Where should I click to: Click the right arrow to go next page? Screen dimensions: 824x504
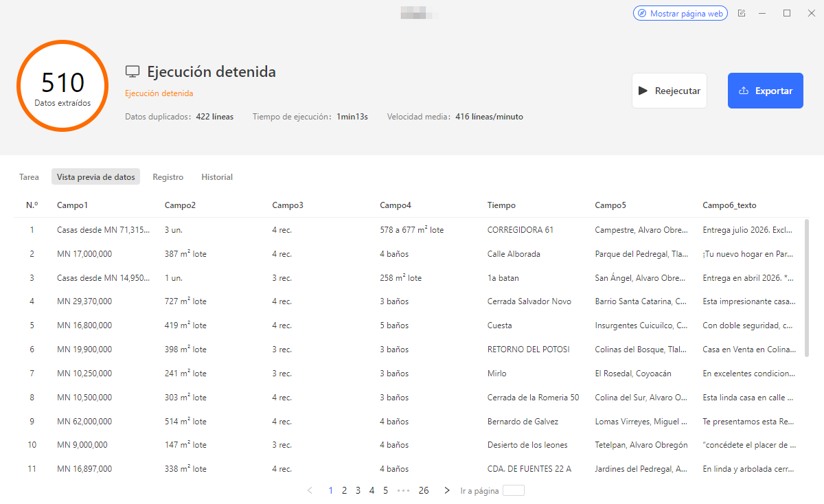coord(447,490)
